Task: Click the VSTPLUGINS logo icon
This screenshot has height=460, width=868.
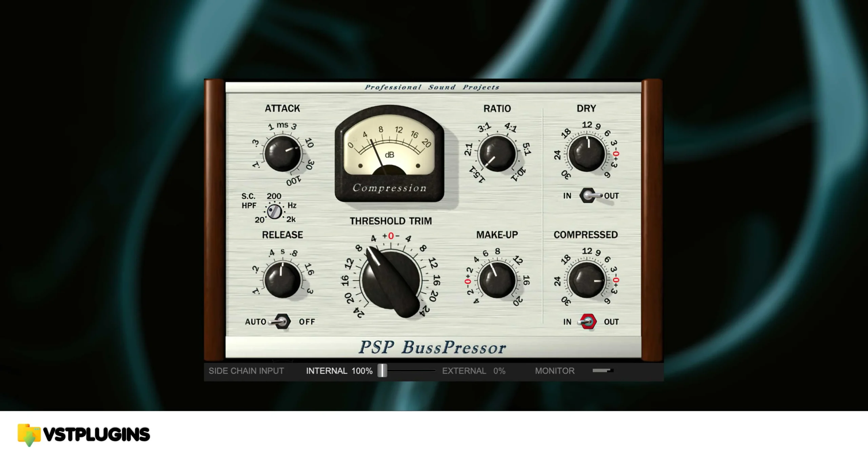Action: (29, 435)
